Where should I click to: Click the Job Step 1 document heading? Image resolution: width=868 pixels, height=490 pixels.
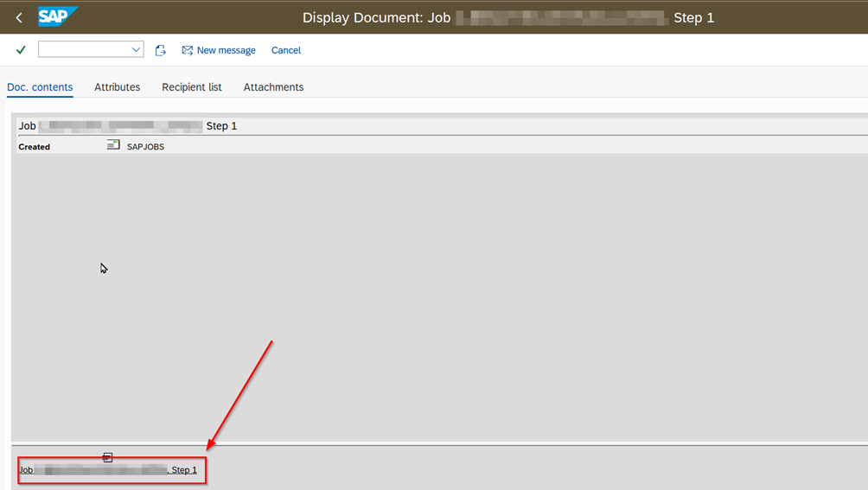pos(127,126)
